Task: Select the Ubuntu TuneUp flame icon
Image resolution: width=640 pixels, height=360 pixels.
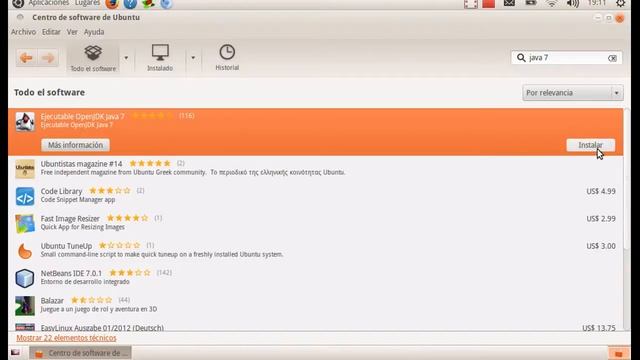Action: click(25, 251)
